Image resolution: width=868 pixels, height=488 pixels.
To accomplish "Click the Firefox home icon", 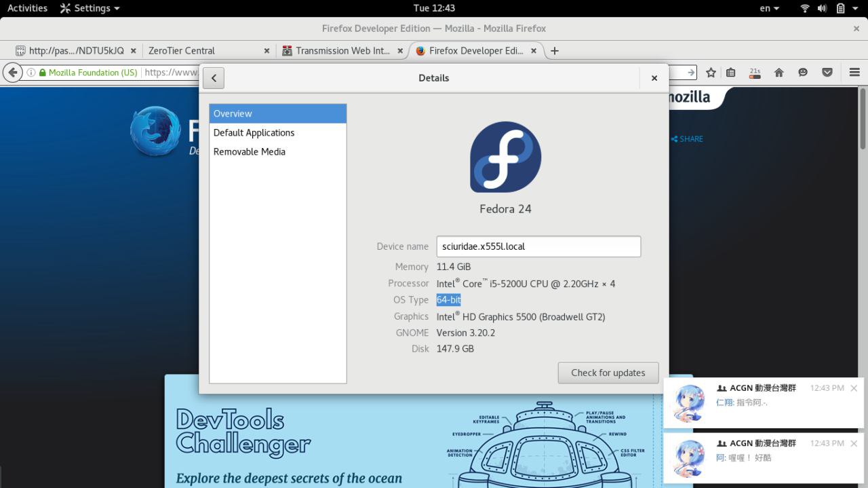I will [779, 73].
